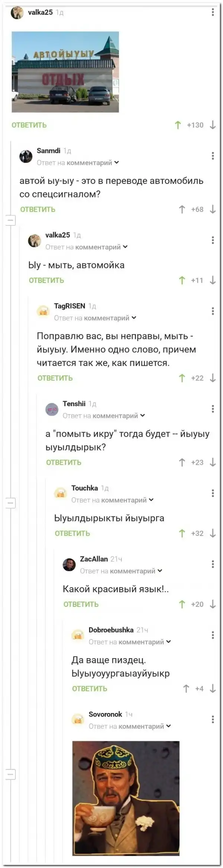Downvote Dobroebushka's comment rated +4
Screen dimensions: 223x868
coord(213,689)
